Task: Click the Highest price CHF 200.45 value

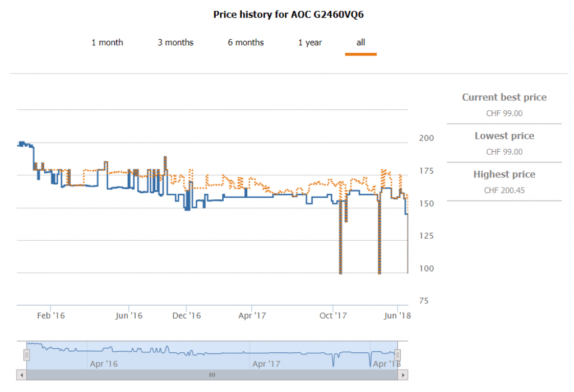Action: (x=504, y=190)
